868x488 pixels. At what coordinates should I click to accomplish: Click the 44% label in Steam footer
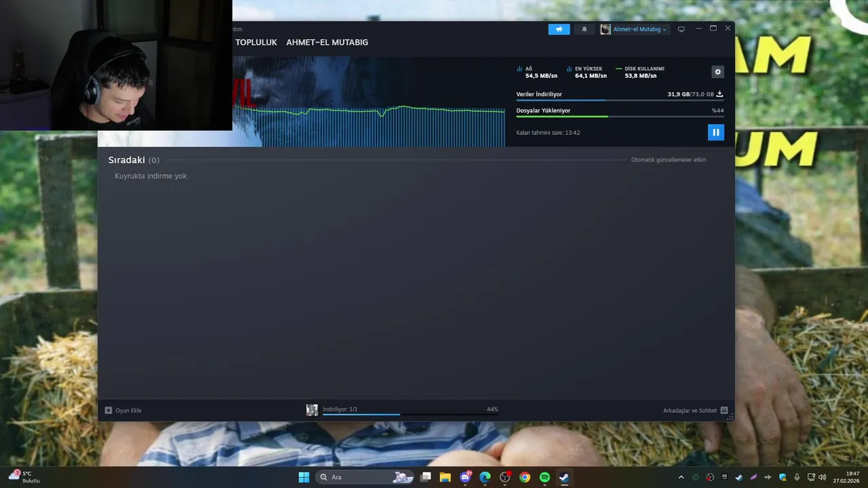pyautogui.click(x=492, y=409)
